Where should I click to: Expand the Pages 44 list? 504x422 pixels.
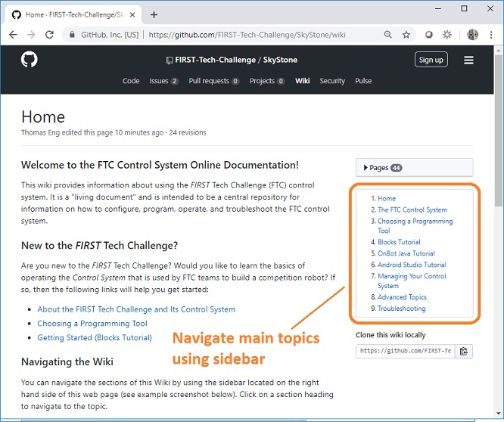coord(414,167)
